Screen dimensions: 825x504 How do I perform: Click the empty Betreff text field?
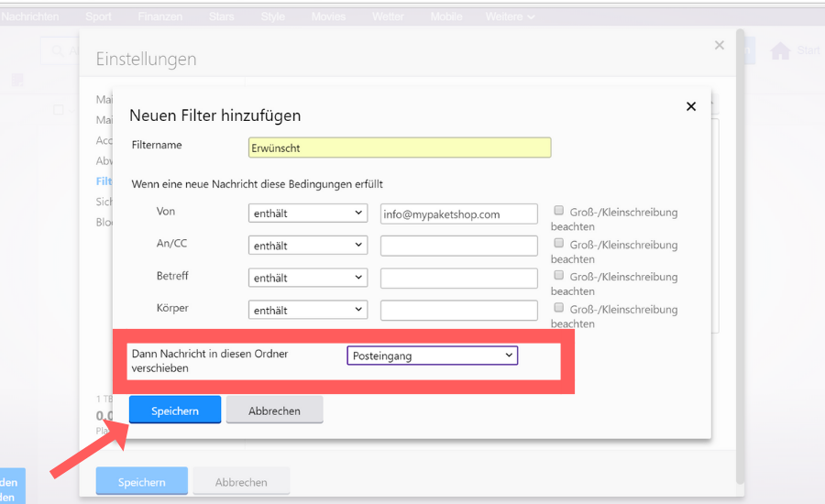tap(458, 278)
